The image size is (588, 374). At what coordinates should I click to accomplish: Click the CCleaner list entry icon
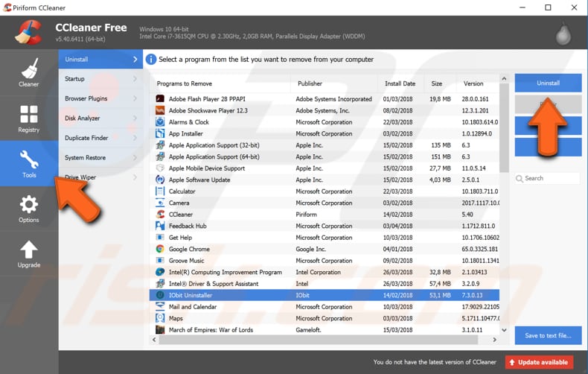160,215
